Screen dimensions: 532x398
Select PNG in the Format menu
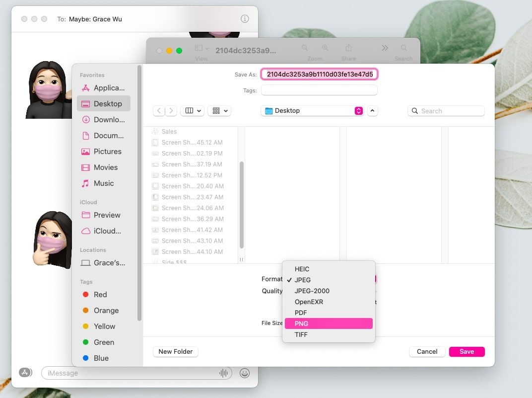tap(329, 323)
